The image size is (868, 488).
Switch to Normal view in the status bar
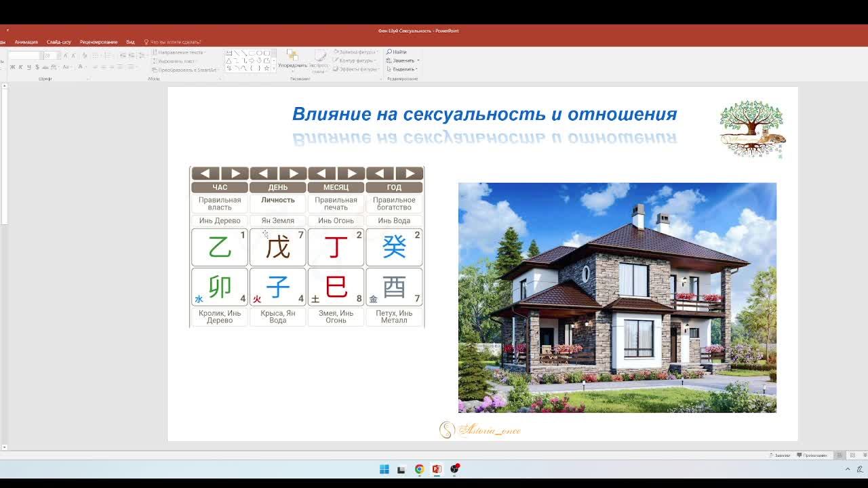[x=840, y=455]
